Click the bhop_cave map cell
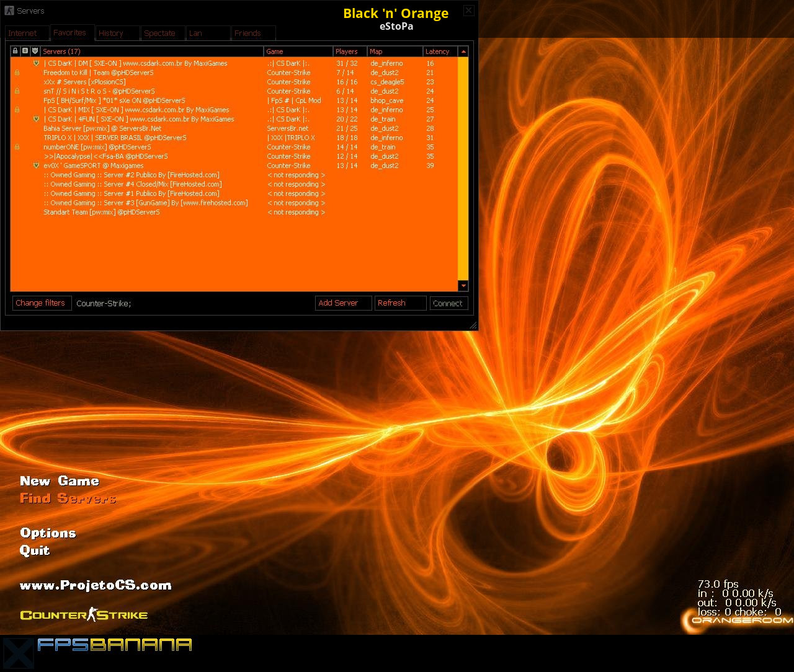This screenshot has height=672, width=794. [x=387, y=100]
